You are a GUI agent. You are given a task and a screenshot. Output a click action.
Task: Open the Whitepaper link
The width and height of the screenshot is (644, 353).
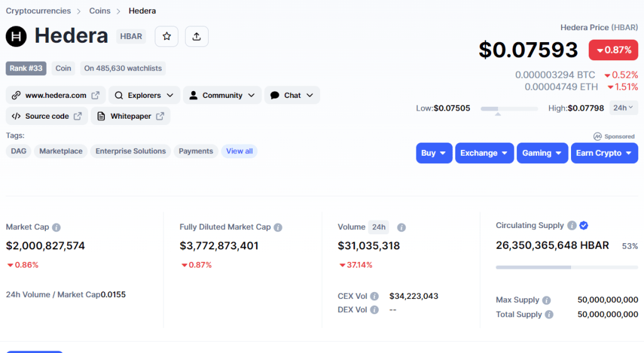tap(131, 116)
